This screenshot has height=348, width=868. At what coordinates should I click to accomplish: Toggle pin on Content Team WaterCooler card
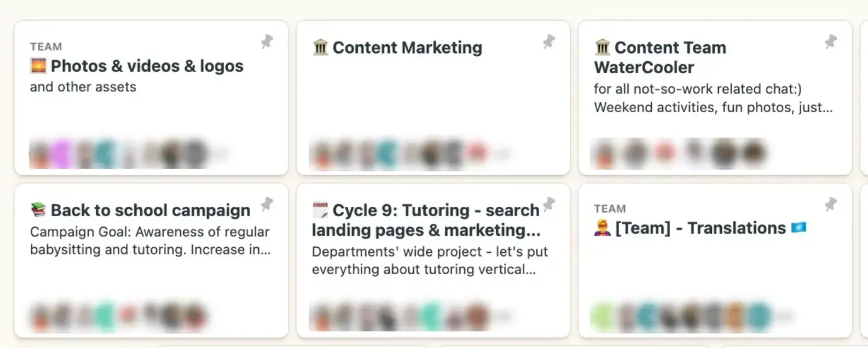click(x=831, y=42)
